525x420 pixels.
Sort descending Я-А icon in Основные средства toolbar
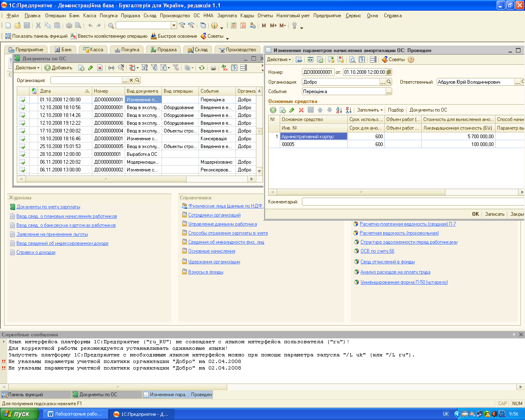click(348, 110)
